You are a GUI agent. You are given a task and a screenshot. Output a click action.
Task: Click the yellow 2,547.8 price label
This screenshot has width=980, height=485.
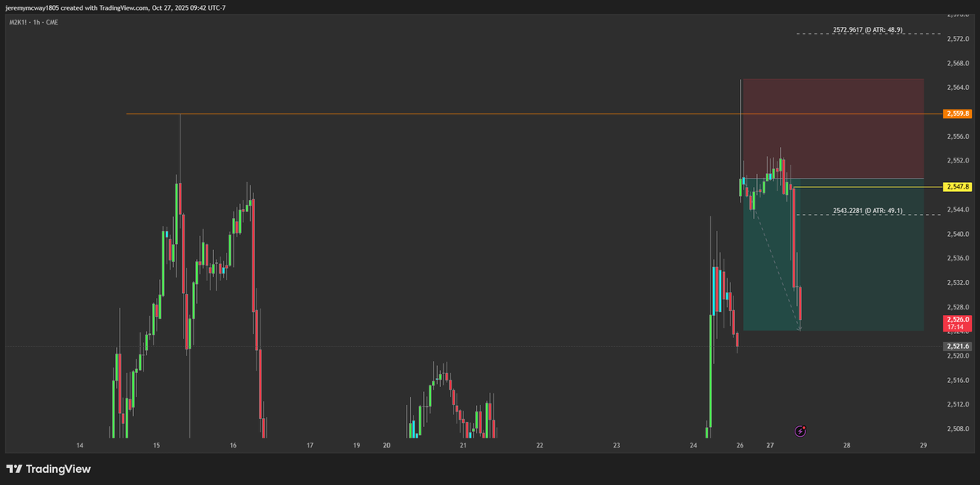pos(957,187)
